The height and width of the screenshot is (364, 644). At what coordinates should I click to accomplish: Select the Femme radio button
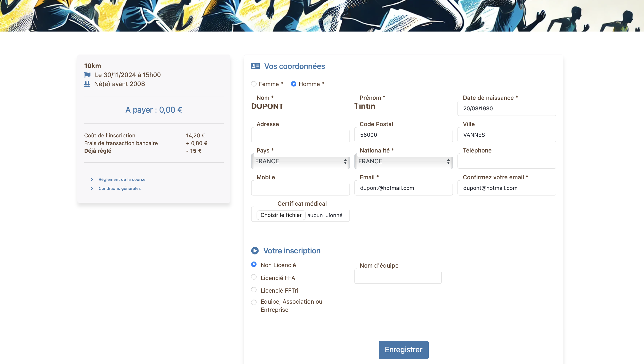coord(254,84)
